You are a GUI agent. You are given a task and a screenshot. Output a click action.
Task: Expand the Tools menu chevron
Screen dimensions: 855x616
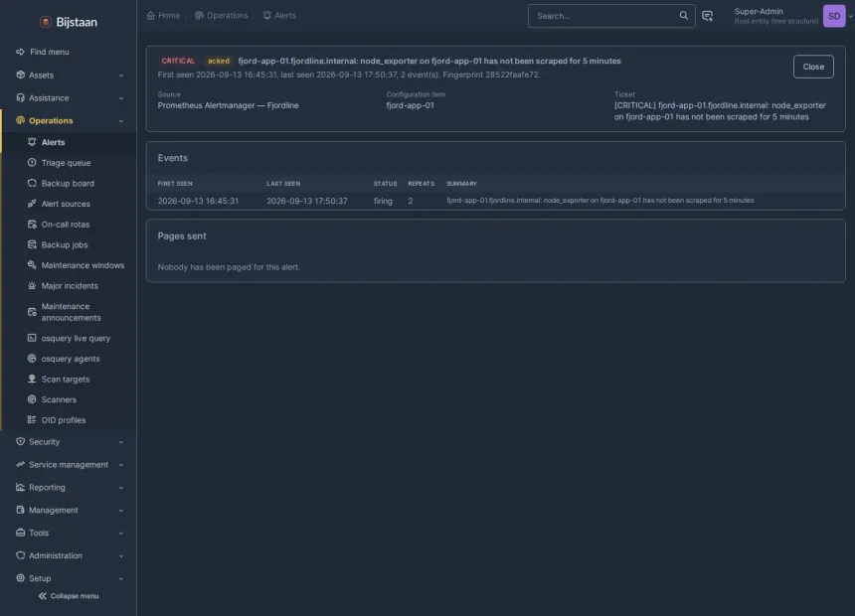pos(121,534)
